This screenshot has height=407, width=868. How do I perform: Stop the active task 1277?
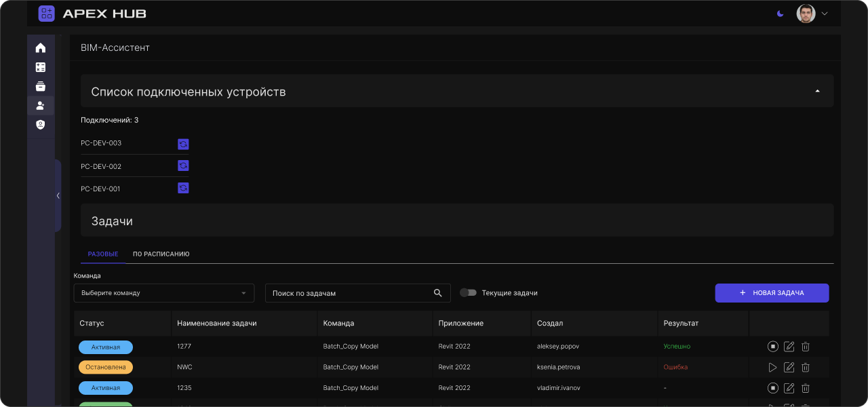point(772,347)
